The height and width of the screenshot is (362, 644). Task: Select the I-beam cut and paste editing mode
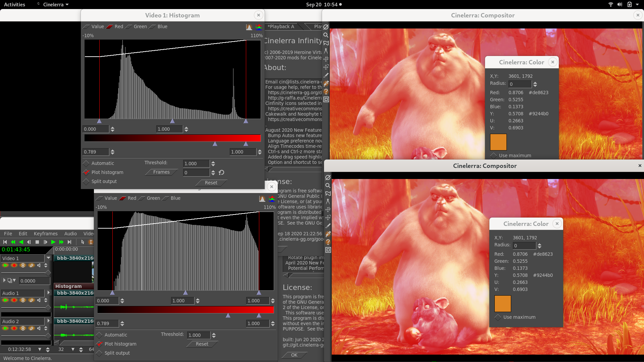click(91, 242)
